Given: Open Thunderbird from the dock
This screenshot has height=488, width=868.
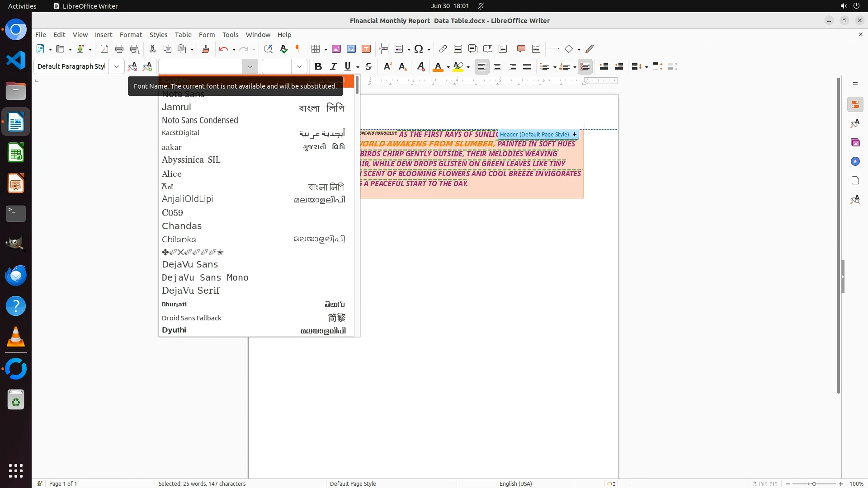Looking at the screenshot, I should pos(16,275).
